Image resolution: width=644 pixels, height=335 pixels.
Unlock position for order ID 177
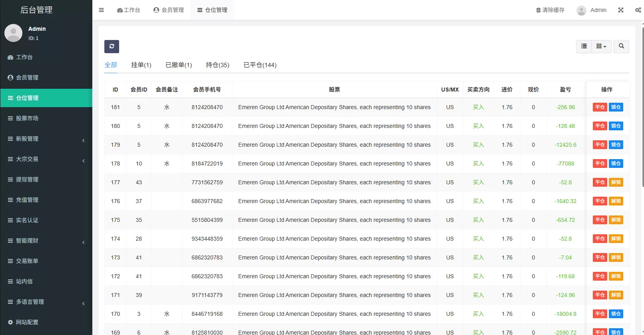tap(616, 182)
